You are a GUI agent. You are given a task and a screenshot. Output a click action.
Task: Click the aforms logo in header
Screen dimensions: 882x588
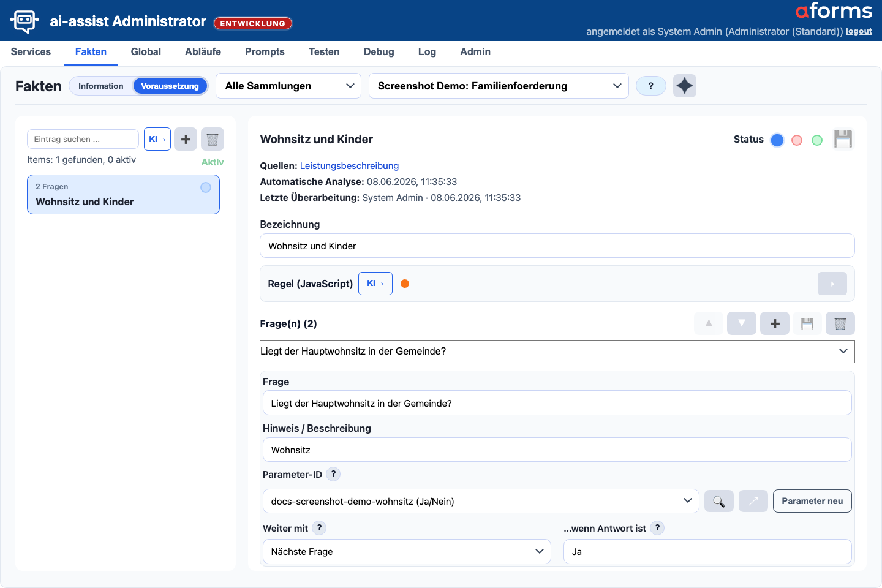coord(834,11)
